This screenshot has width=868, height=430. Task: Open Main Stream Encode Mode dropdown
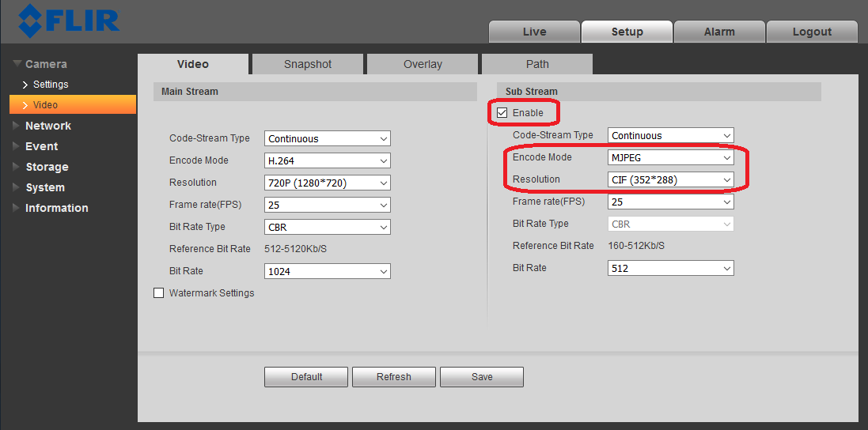327,160
